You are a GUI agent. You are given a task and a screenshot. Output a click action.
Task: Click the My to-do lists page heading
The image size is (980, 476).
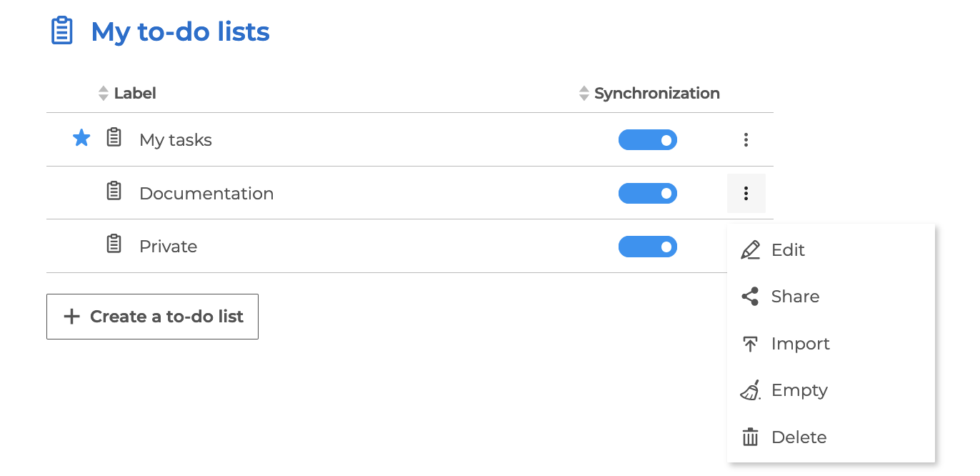pyautogui.click(x=180, y=31)
